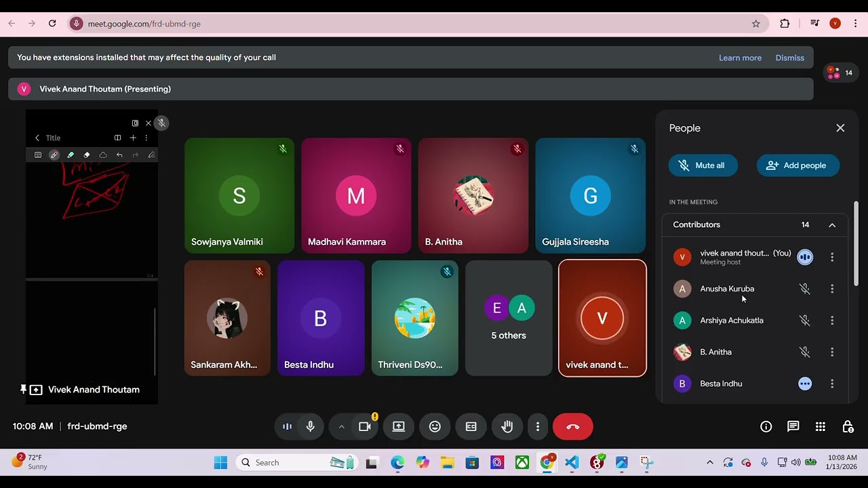This screenshot has height=488, width=868.
Task: Open Microsoft Edge from the taskbar
Action: point(397,463)
